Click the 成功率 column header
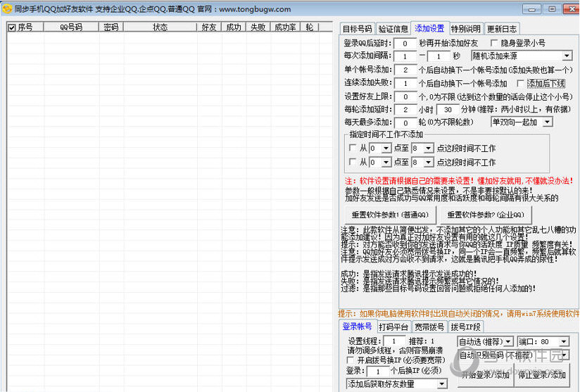Viewport: 580px width, 392px height. point(285,27)
